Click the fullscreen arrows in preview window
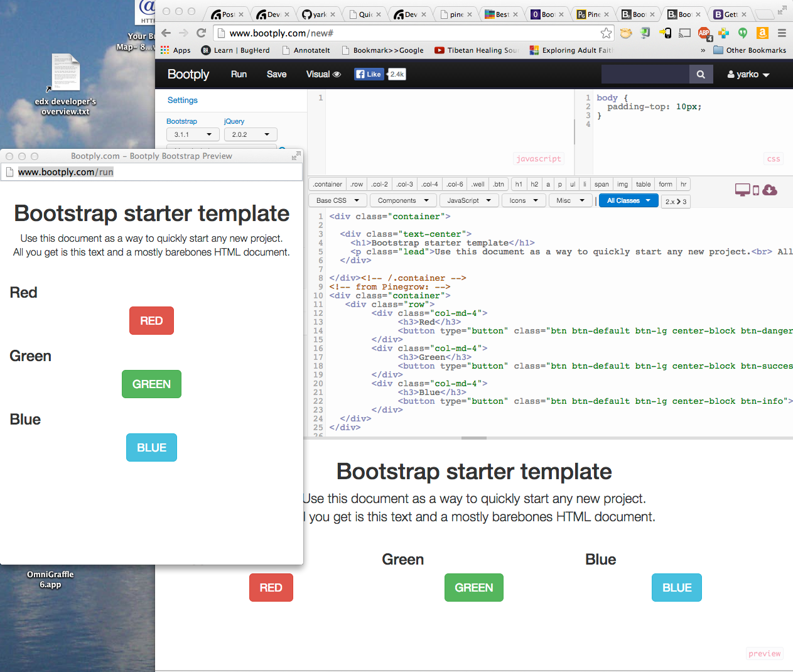 296,156
